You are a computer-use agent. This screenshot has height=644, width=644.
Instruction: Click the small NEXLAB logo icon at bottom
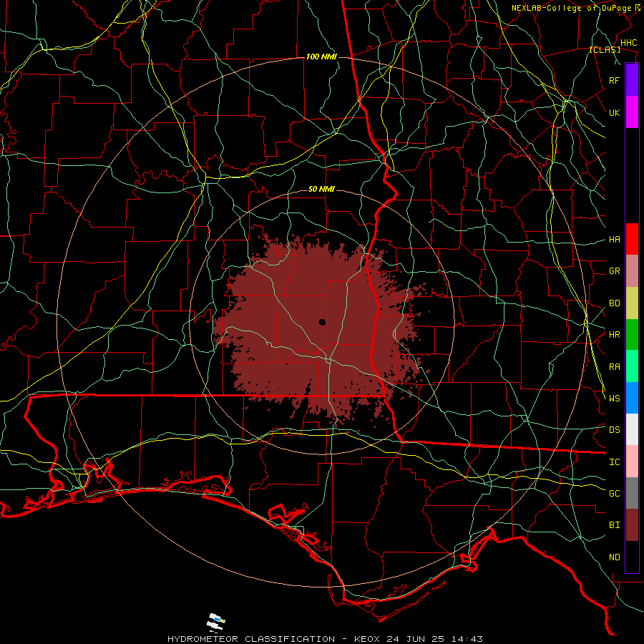coord(215,623)
